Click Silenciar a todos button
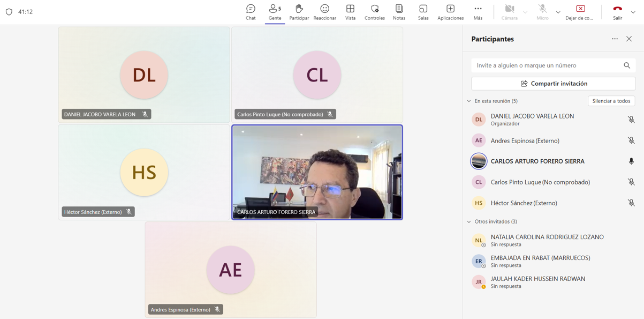Viewport: 644px width, 319px height. tap(611, 101)
